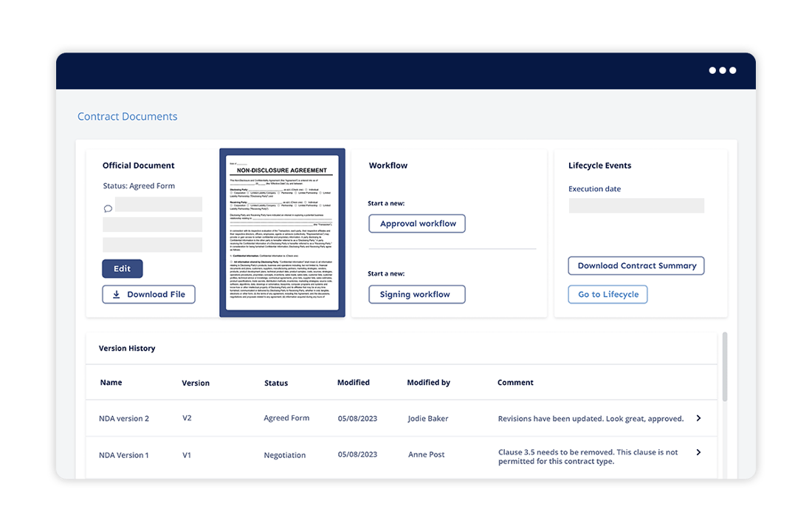This screenshot has height=529, width=812.
Task: Start a new Approval workflow
Action: (417, 223)
